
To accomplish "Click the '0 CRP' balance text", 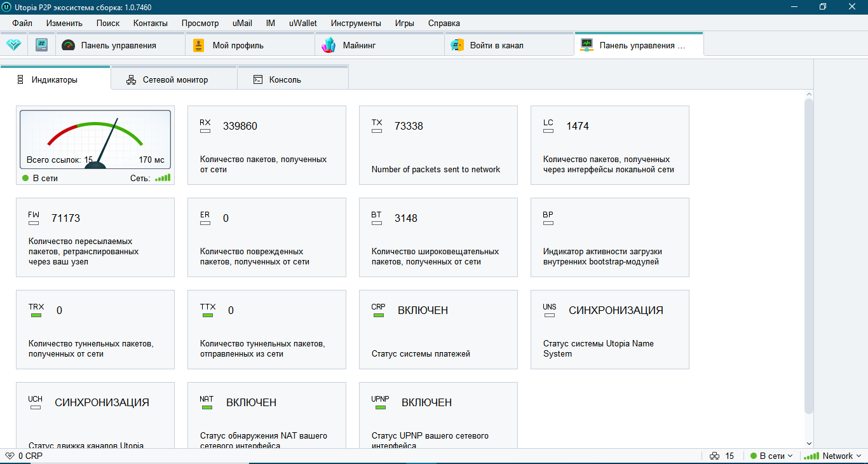I will pos(30,456).
